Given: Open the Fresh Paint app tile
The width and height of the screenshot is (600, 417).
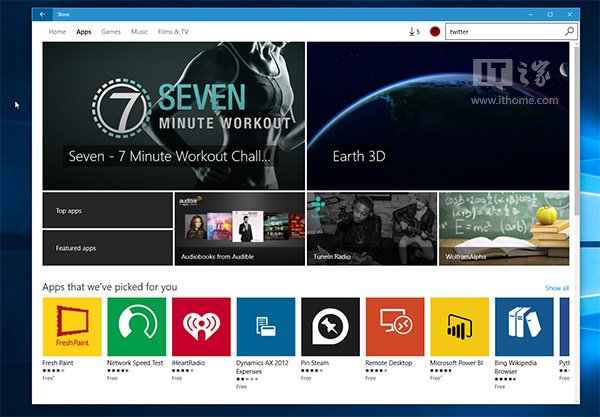Looking at the screenshot, I should pos(73,327).
